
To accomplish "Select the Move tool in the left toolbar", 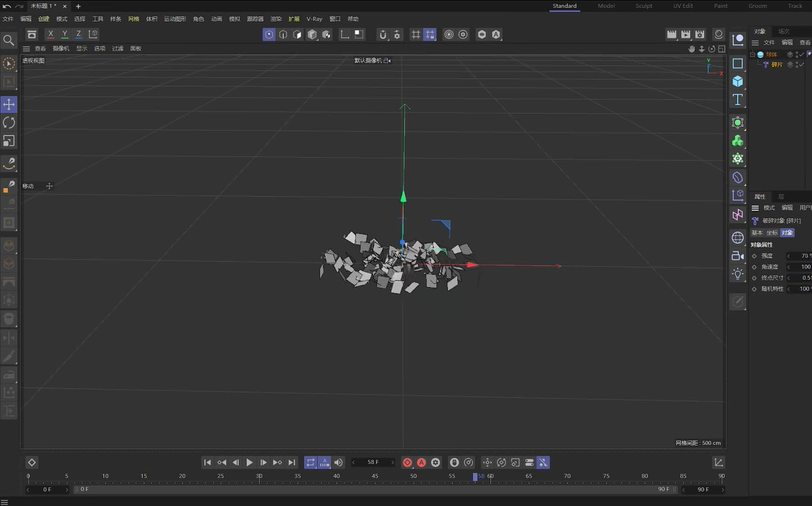I will click(x=9, y=104).
